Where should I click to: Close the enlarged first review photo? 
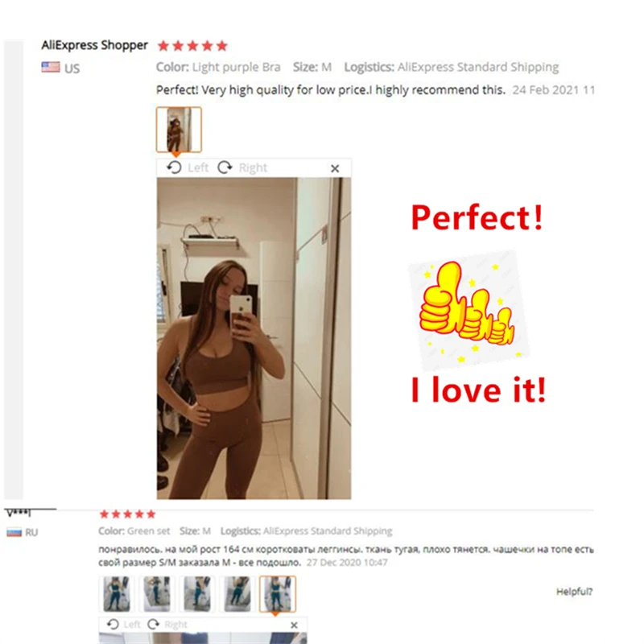tap(335, 168)
